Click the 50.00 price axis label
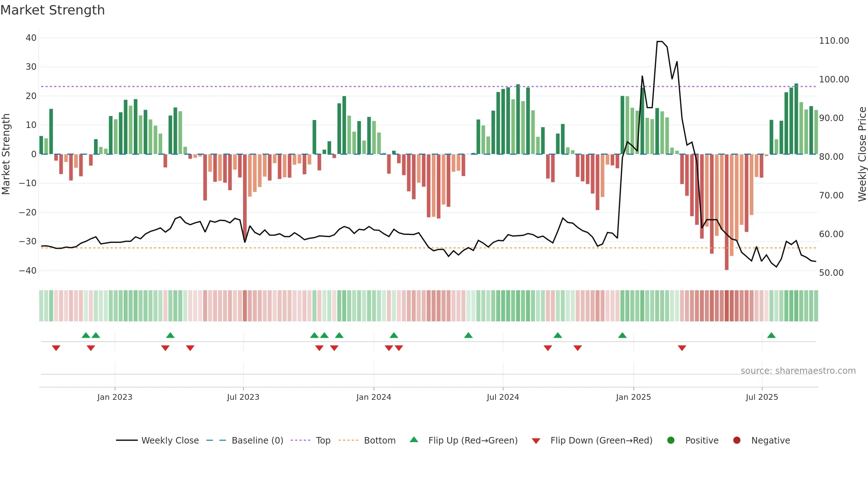This screenshot has width=868, height=488. click(x=831, y=273)
